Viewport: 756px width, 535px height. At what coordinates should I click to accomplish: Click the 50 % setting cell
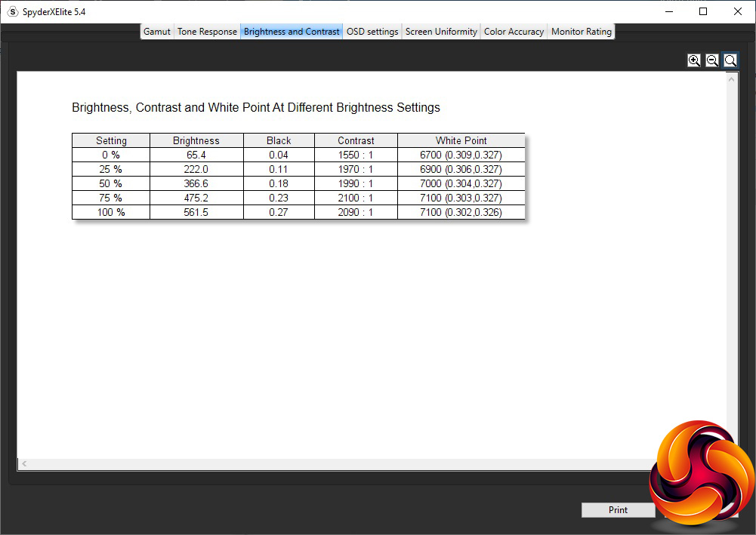point(111,183)
